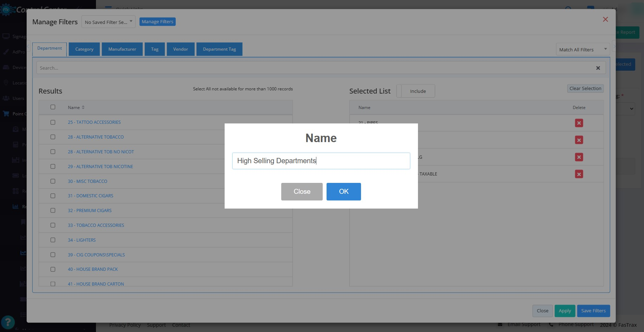Click the Point of Sale cart icon in sidebar
644x332 pixels.
pos(6,114)
